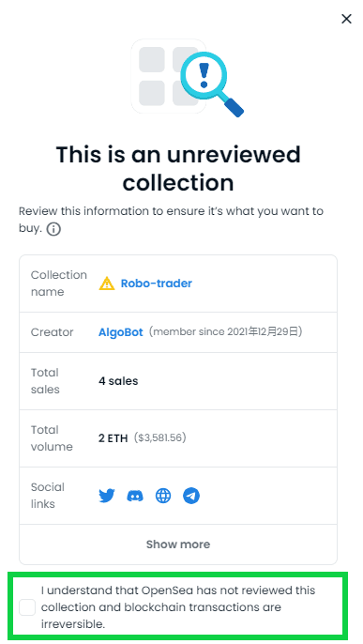The image size is (363, 644).
Task: Click the "member since" date text
Action: (226, 332)
